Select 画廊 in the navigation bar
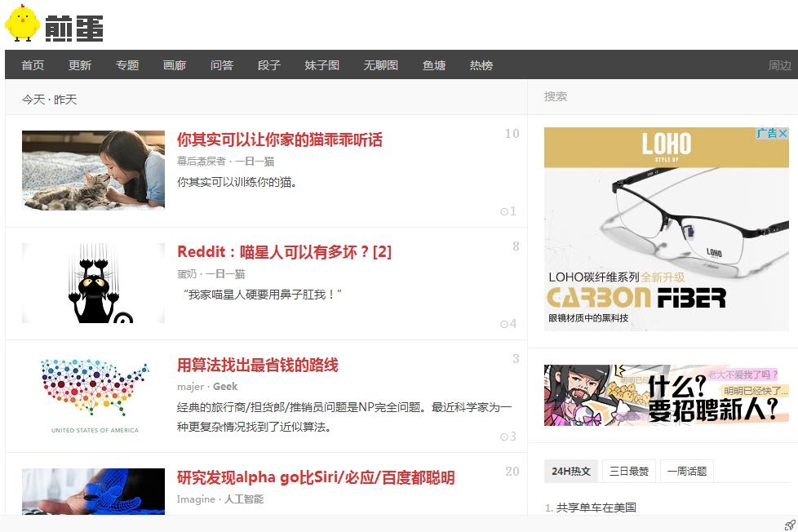This screenshot has width=798, height=532. [175, 65]
